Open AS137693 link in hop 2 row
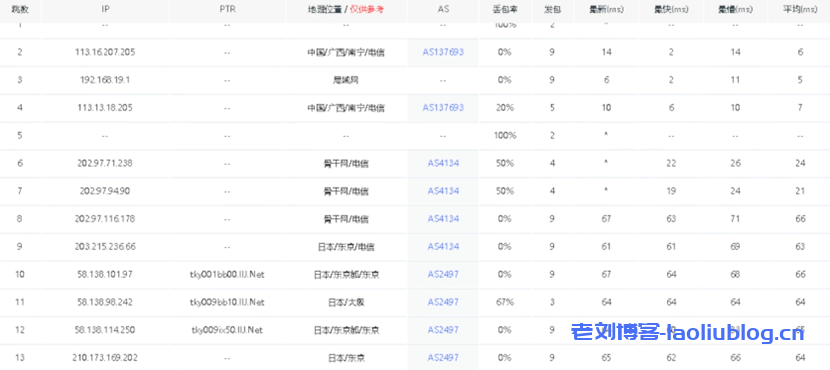 point(443,52)
